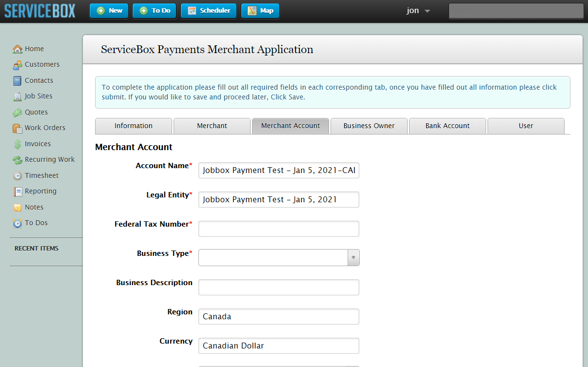Click the Merchant Account section heading

134,147
